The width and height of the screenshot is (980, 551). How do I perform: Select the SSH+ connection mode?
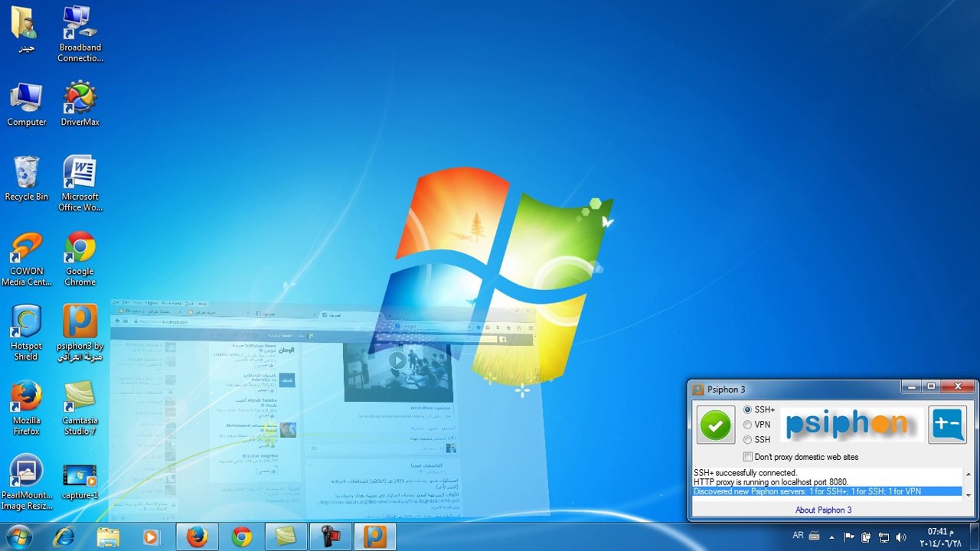[x=759, y=410]
